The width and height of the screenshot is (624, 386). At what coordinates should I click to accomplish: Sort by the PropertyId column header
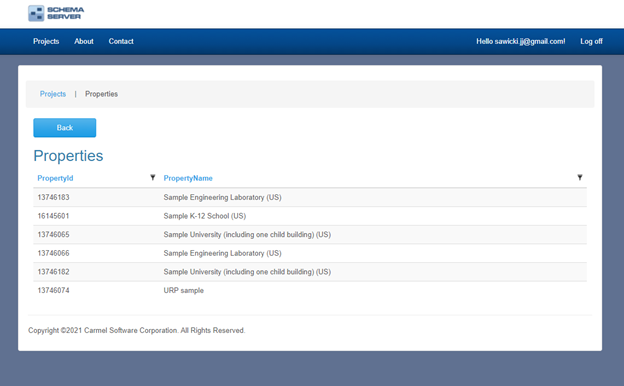point(55,178)
